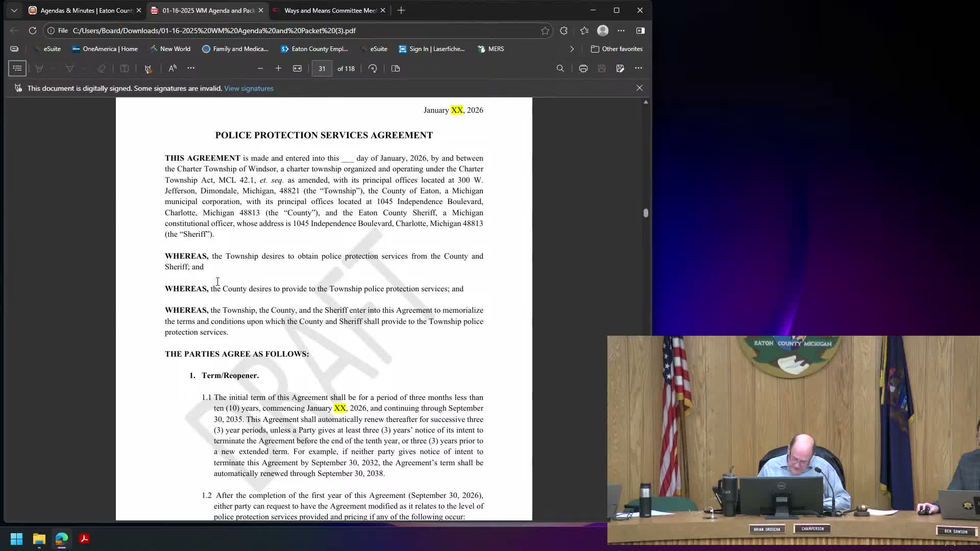Click the Fit to width icon
Viewport: 980px width, 551px height.
pyautogui.click(x=297, y=68)
